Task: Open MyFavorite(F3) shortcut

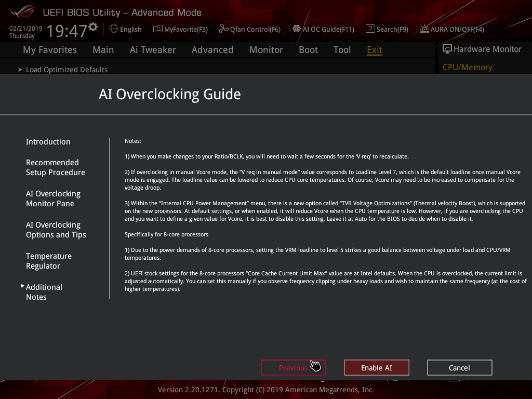Action: (186, 30)
